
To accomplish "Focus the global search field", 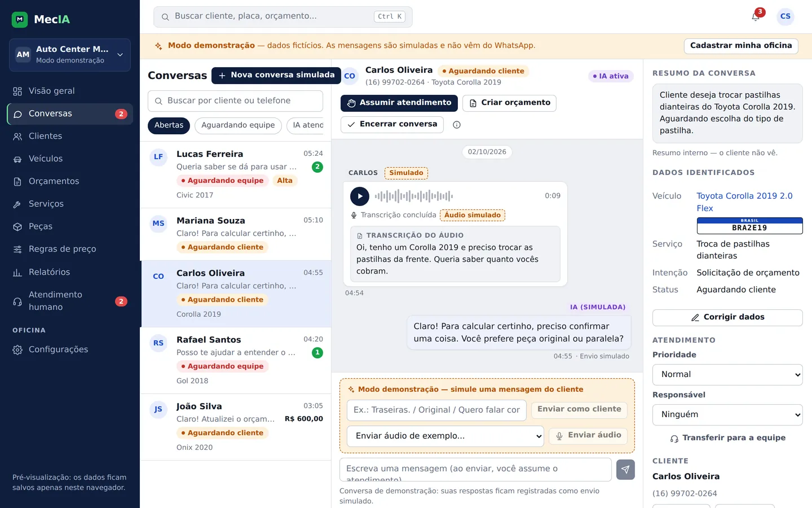I will [283, 17].
